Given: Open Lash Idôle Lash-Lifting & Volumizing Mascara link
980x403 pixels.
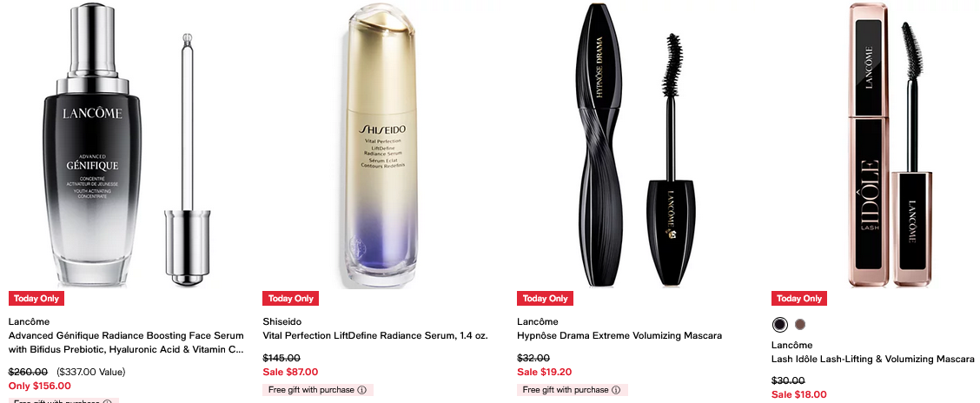Looking at the screenshot, I should 872,360.
